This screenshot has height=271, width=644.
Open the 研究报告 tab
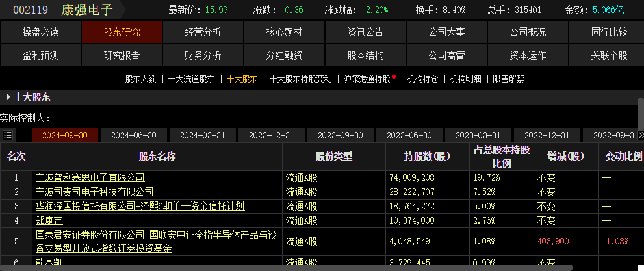122,55
